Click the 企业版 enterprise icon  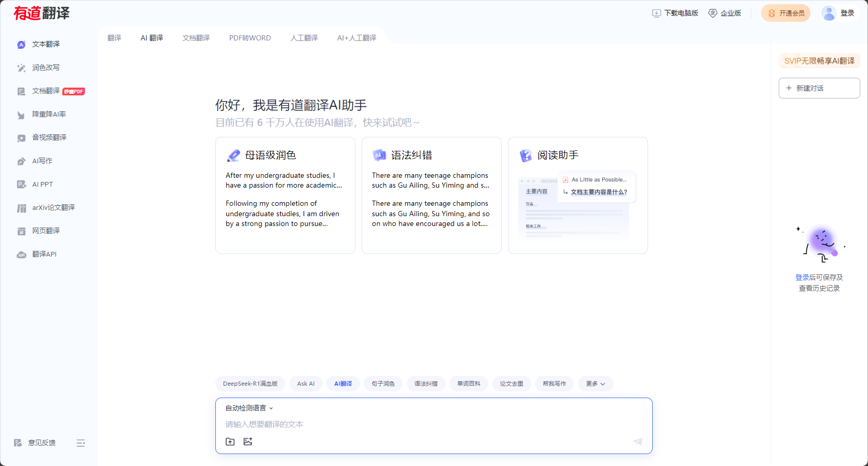click(x=713, y=13)
